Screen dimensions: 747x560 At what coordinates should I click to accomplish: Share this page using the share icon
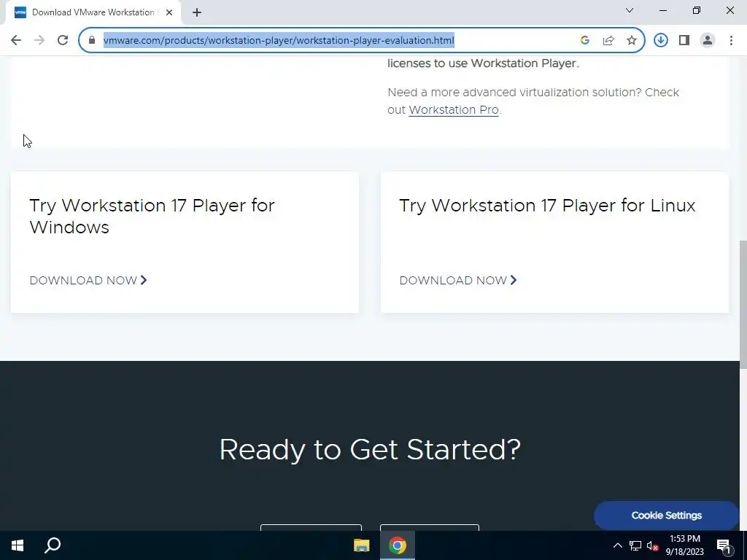click(x=608, y=41)
